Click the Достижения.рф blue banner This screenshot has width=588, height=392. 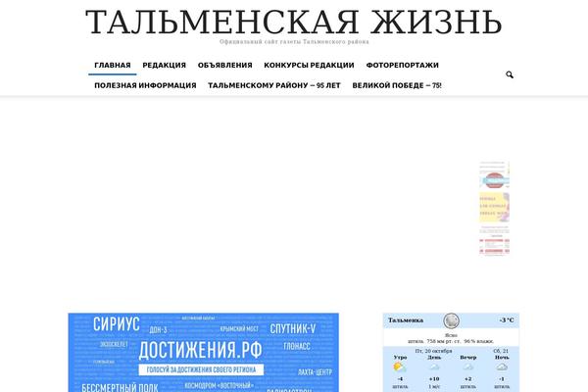[203, 353]
